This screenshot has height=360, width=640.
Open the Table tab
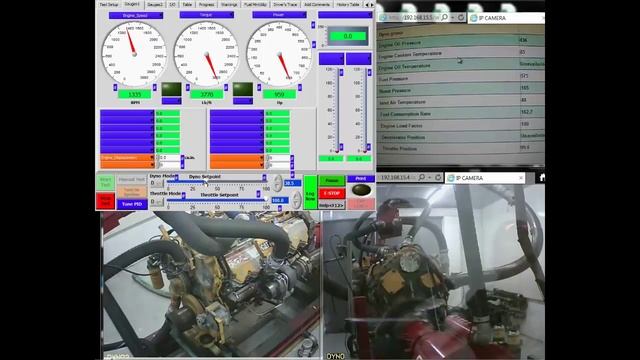187,4
